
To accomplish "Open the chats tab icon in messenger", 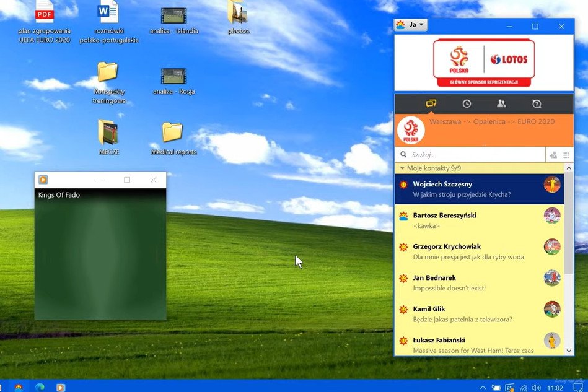I will [x=431, y=104].
